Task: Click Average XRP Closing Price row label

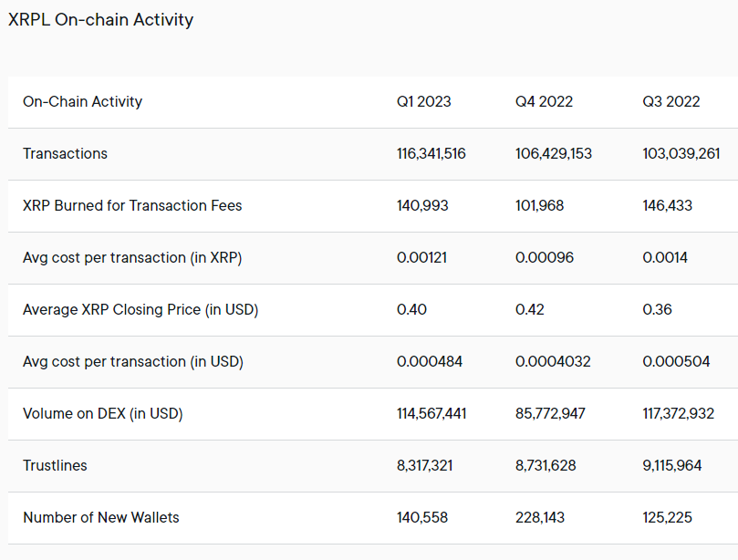Action: (x=140, y=310)
